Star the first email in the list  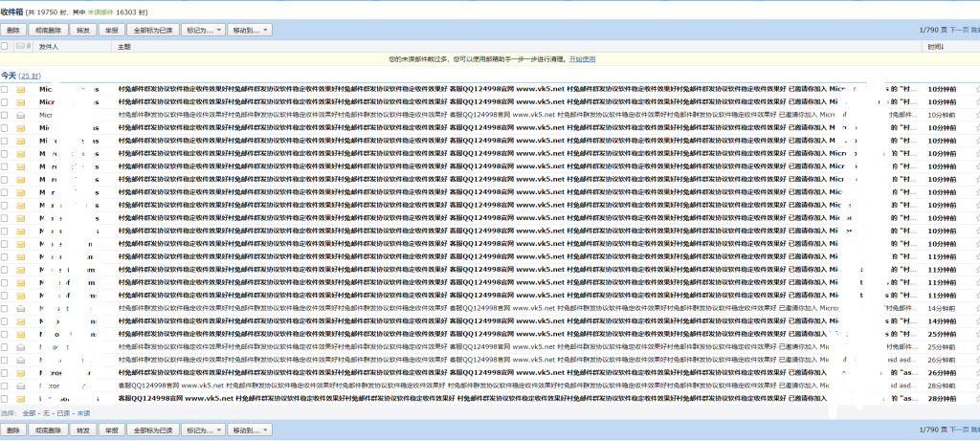tap(977, 89)
